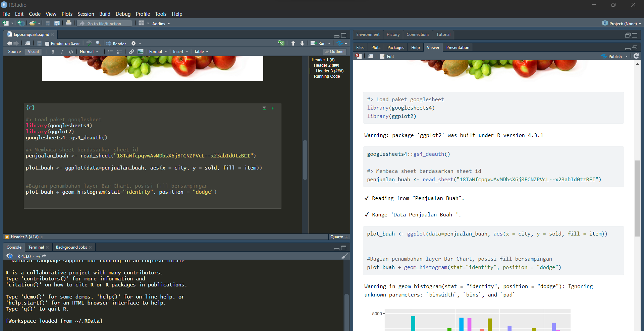
Task: Open the Quarto file type selector
Action: [x=339, y=237]
